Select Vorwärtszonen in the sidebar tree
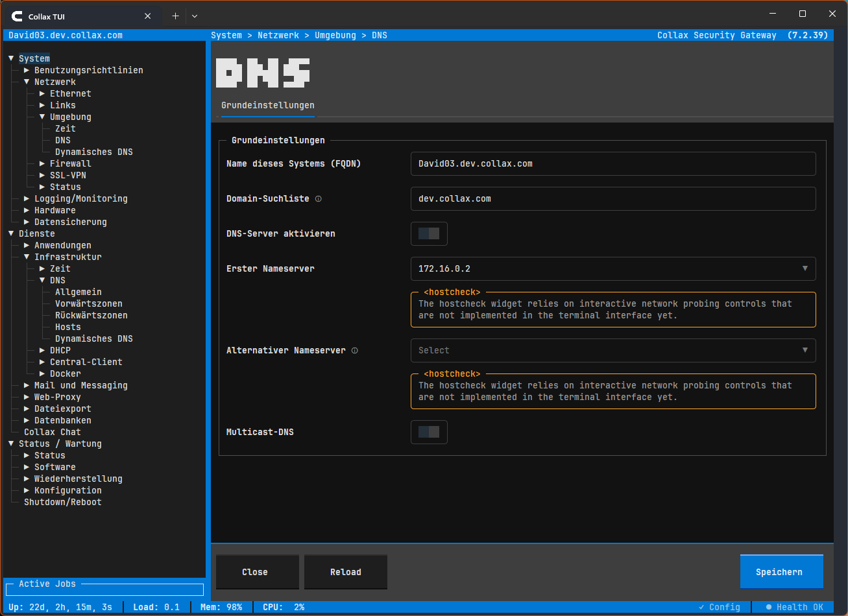This screenshot has width=848, height=616. pos(88,304)
